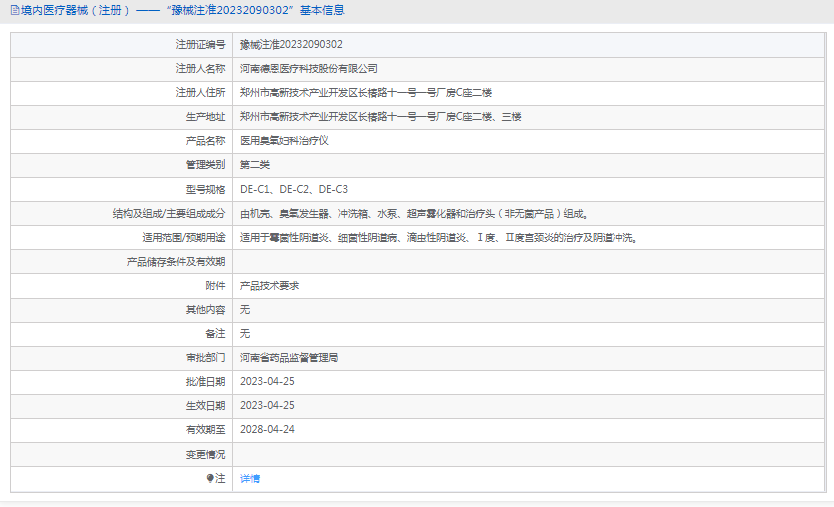The image size is (834, 507).
Task: Select the 注册人名称 label
Action: (x=201, y=69)
